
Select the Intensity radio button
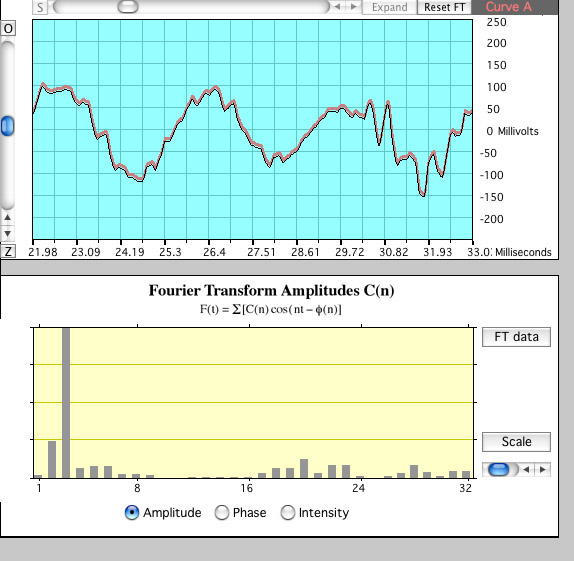click(x=287, y=512)
